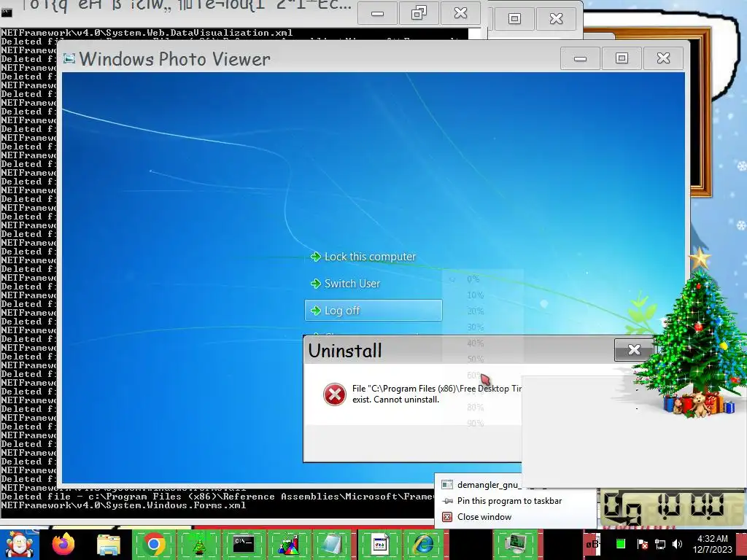The width and height of the screenshot is (747, 560).
Task: Select the 40% transparency menu option
Action: coord(483,343)
